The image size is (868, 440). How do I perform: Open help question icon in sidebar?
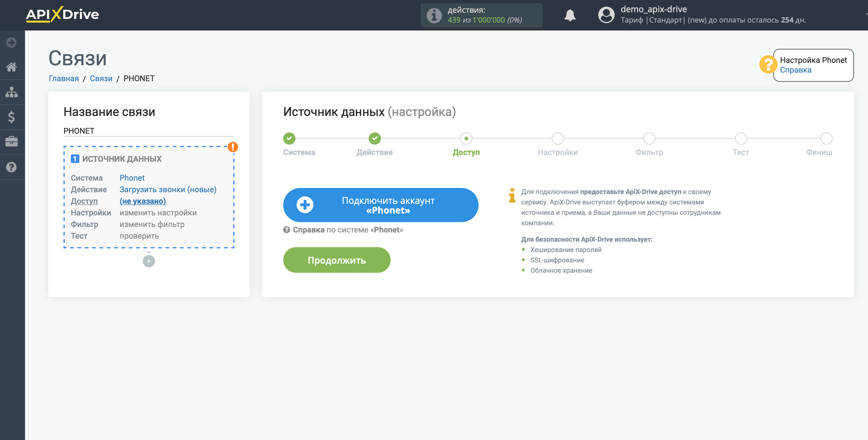pos(12,167)
